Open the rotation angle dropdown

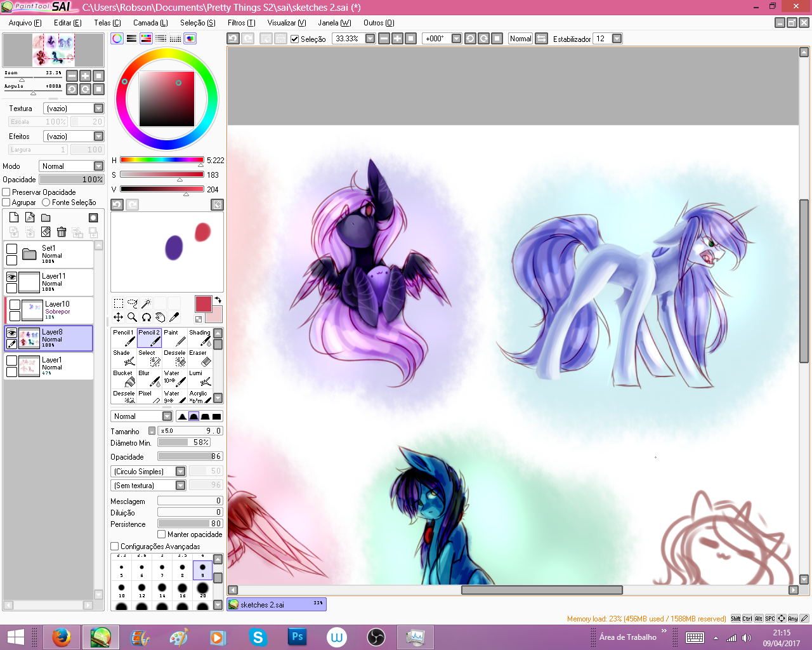point(456,39)
